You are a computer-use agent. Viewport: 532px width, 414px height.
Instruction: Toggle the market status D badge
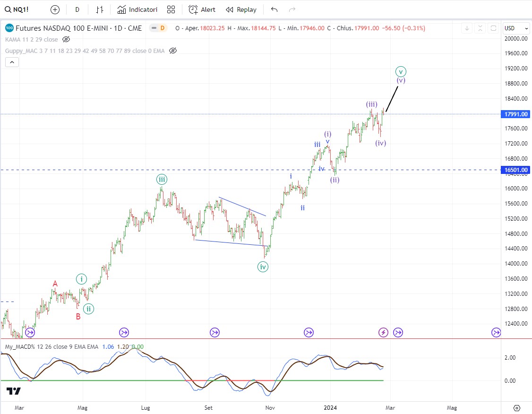[x=162, y=28]
